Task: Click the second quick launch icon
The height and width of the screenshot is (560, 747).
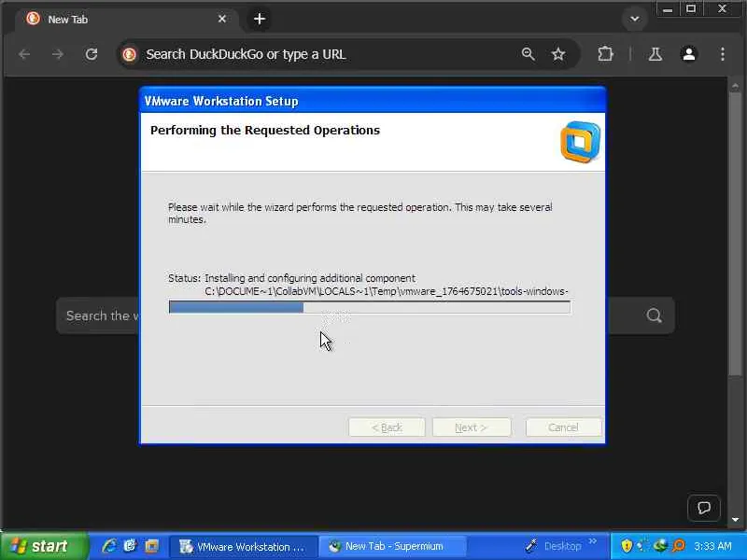Action: tap(130, 546)
